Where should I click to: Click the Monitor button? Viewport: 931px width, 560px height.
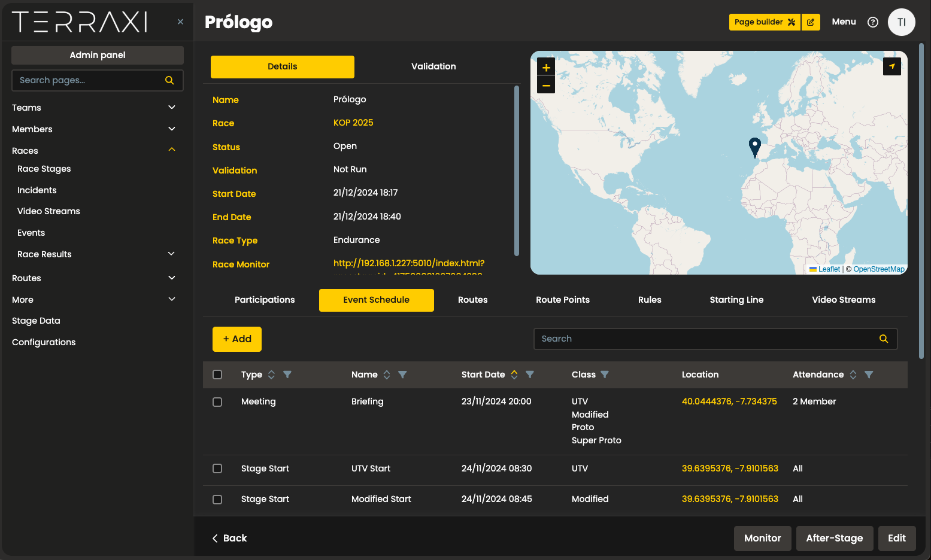pos(763,538)
